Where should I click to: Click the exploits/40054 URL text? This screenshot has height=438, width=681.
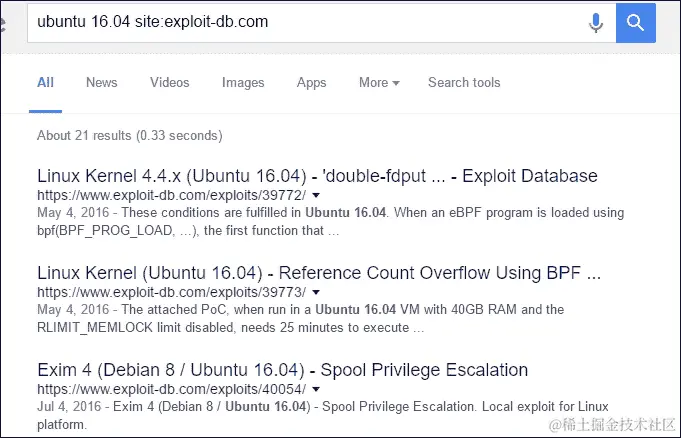point(172,389)
